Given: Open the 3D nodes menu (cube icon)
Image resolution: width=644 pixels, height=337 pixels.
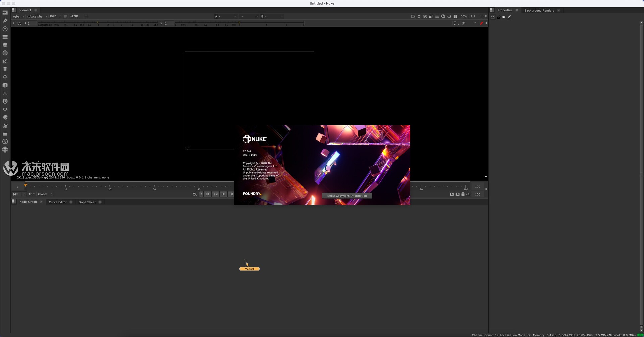Looking at the screenshot, I should [5, 85].
